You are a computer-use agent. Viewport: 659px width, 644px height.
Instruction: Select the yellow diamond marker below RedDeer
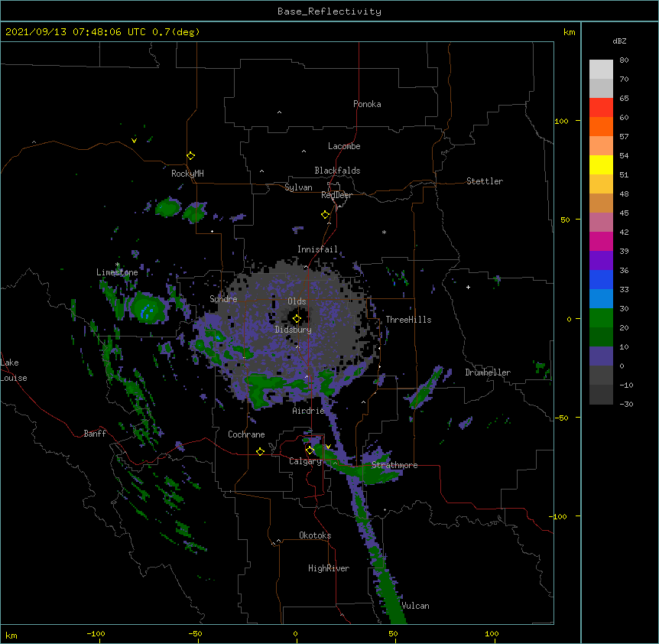[326, 215]
